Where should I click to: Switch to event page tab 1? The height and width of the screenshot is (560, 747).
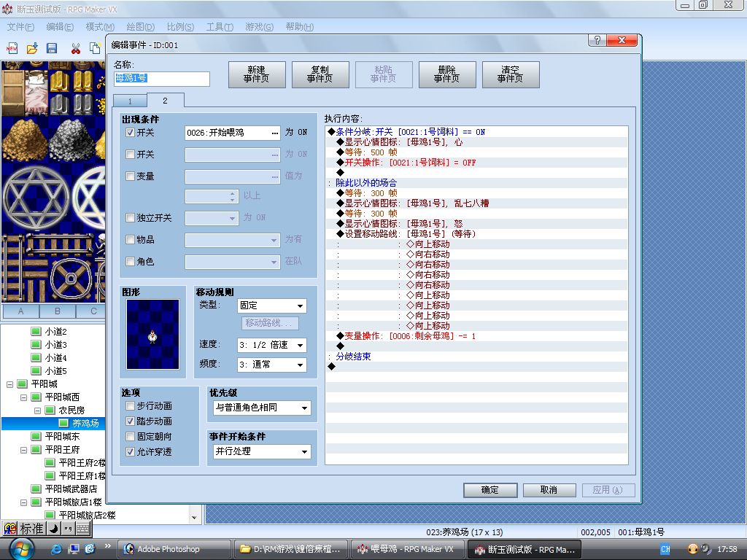pos(130,101)
